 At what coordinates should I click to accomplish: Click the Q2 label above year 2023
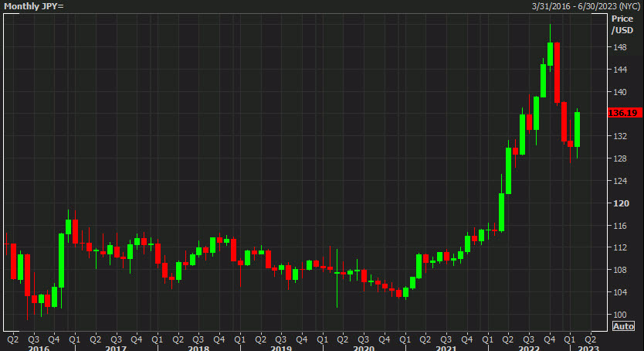click(x=590, y=339)
